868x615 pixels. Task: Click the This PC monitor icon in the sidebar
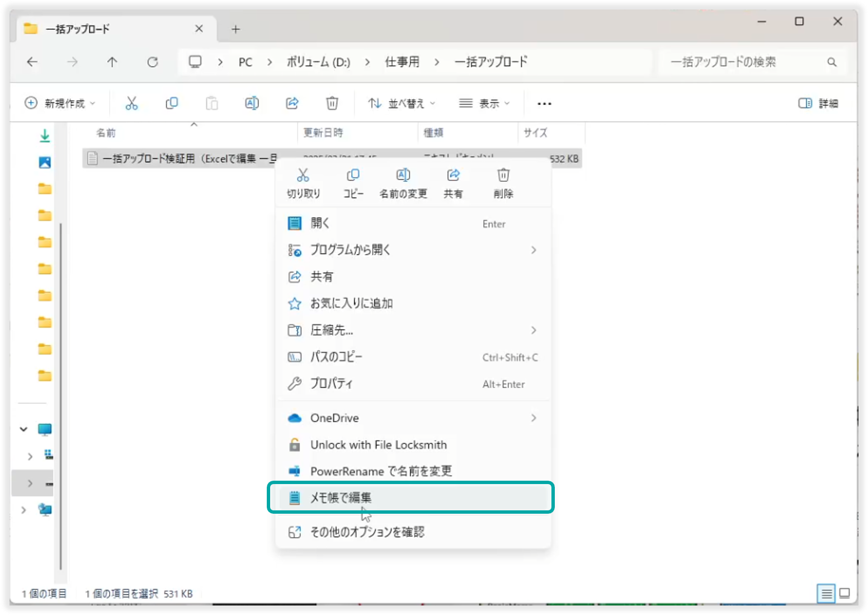45,429
